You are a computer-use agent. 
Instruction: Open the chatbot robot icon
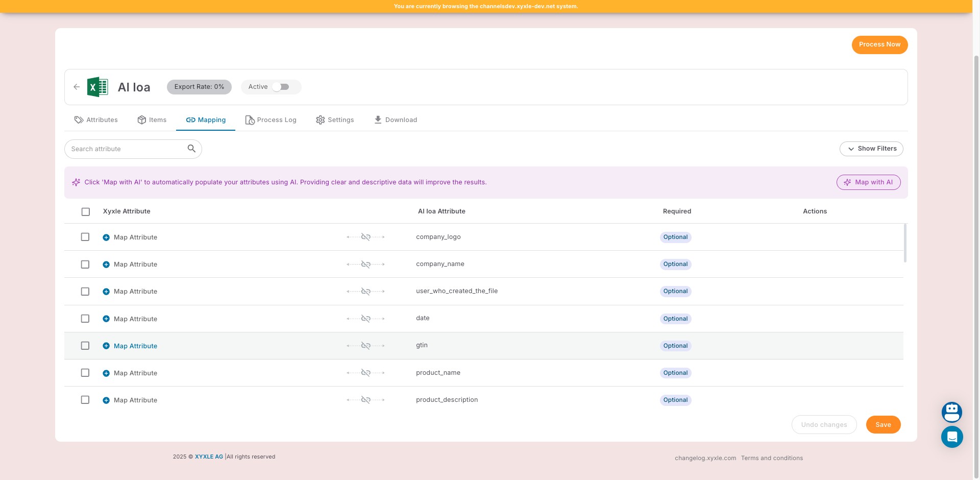point(951,412)
